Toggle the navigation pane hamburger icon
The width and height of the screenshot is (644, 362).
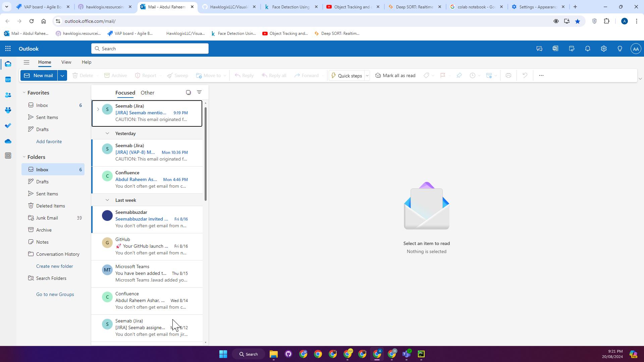pos(26,62)
